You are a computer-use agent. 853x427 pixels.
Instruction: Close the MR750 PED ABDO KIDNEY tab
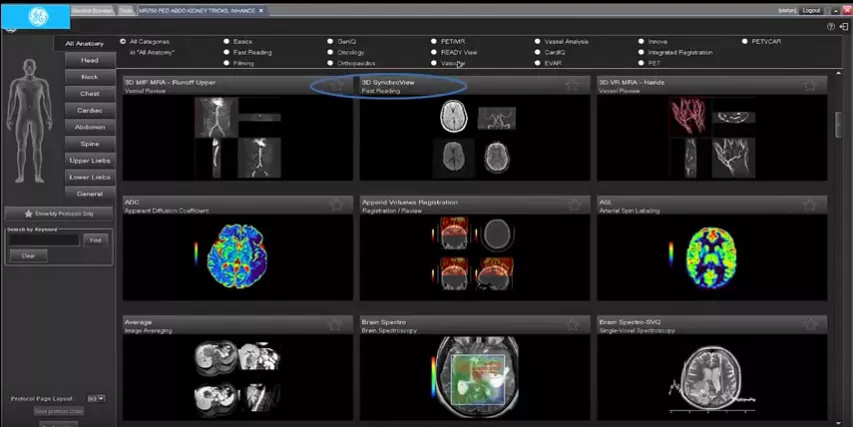(x=261, y=10)
